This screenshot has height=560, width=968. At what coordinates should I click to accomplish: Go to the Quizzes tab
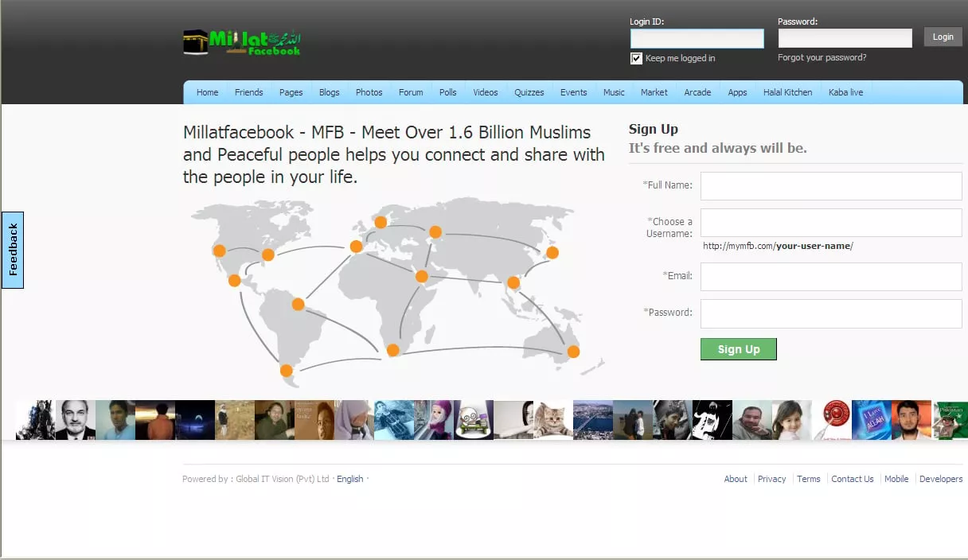[529, 92]
